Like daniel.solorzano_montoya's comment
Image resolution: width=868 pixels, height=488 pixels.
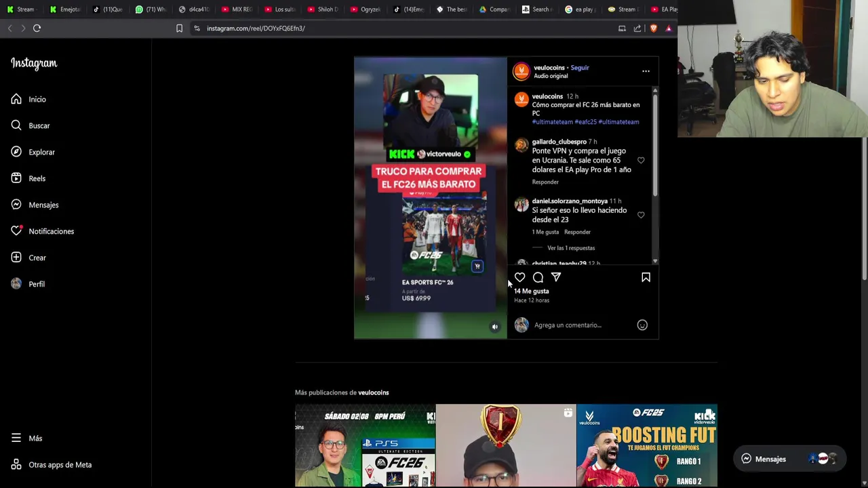641,215
